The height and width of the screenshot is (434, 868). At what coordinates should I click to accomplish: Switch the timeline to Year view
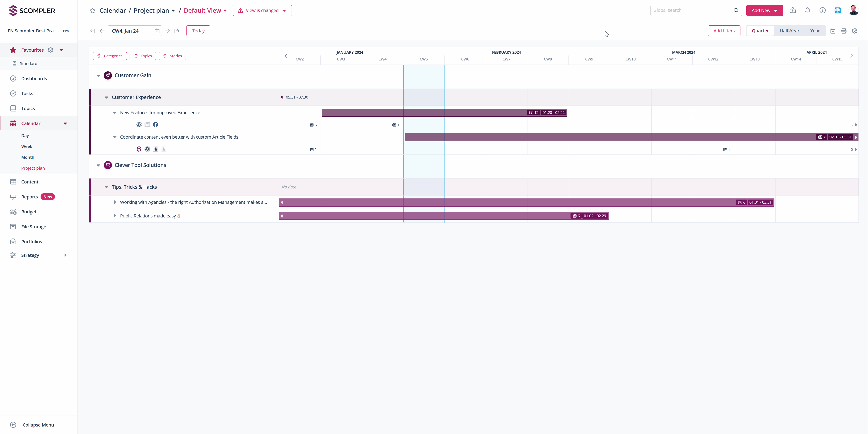click(815, 31)
